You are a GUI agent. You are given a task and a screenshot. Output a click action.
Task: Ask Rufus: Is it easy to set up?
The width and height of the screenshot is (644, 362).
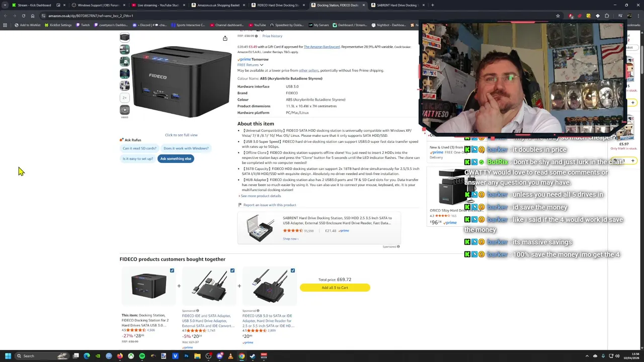[137, 159]
